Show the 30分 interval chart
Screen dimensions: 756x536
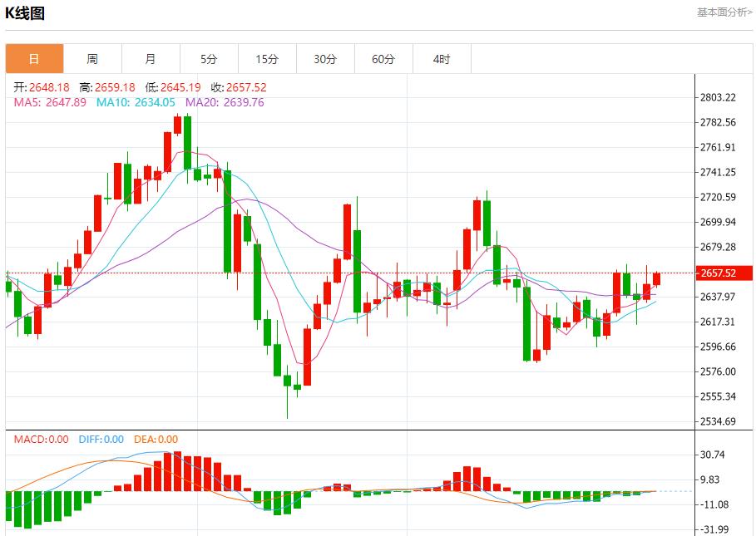[x=325, y=59]
